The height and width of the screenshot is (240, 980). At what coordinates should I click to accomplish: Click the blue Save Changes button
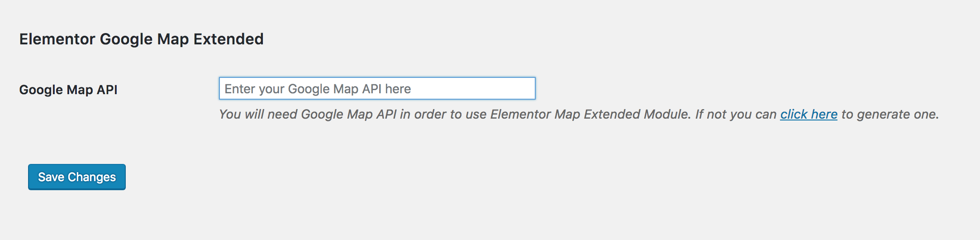click(77, 177)
